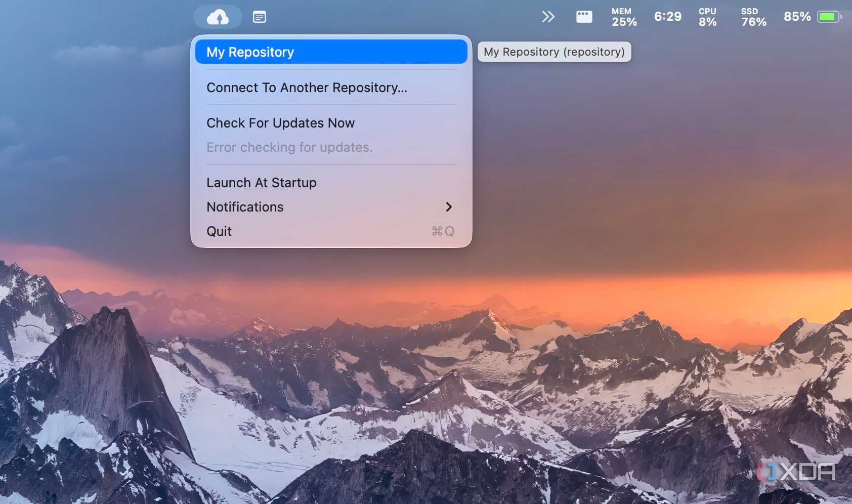Select Check For Updates Now
The height and width of the screenshot is (504, 852).
pyautogui.click(x=331, y=123)
